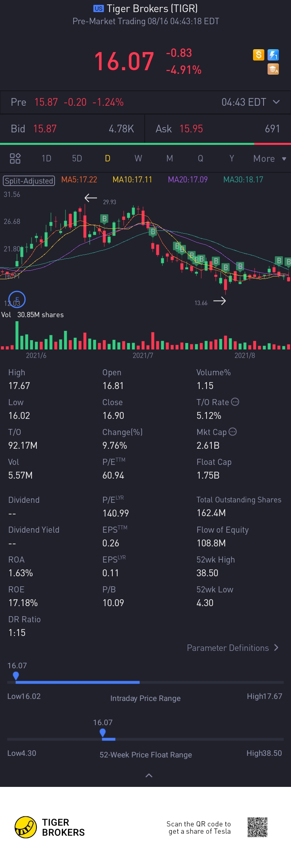
Task: Switch to the 5D chart tab
Action: pyautogui.click(x=77, y=158)
